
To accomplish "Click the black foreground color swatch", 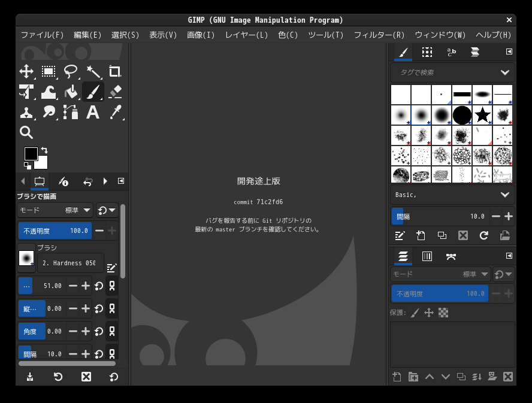I will click(30, 153).
